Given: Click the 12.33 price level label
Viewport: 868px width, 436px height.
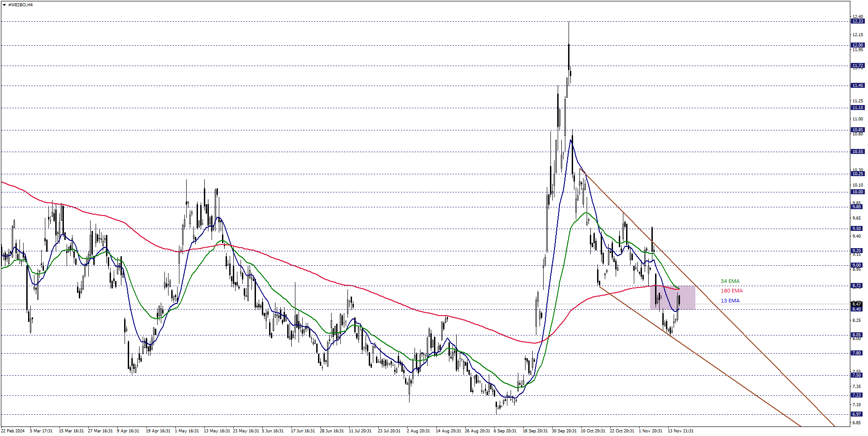Looking at the screenshot, I should tap(858, 21).
